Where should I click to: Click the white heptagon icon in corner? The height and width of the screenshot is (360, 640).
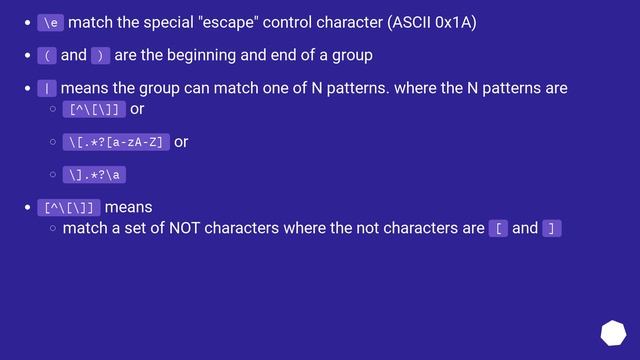613,333
